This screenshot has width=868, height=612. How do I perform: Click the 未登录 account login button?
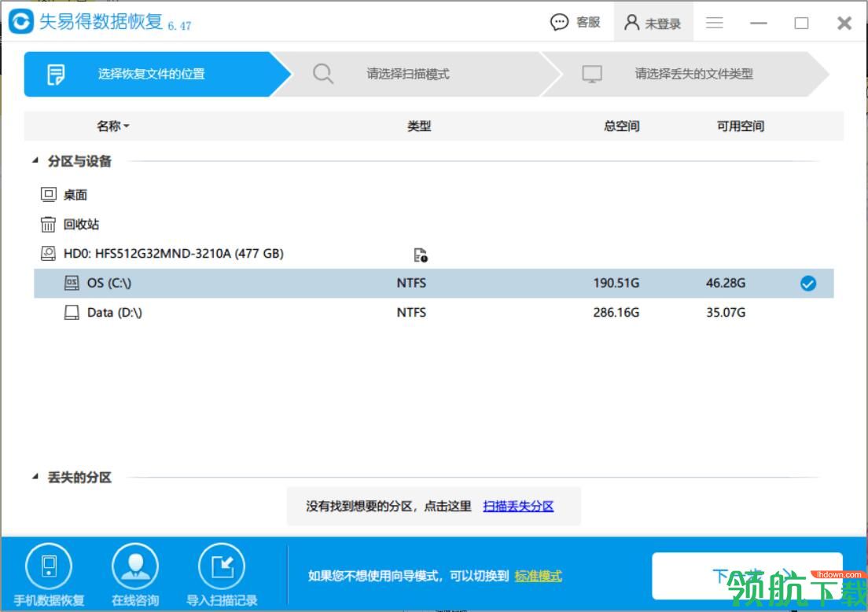click(x=653, y=23)
